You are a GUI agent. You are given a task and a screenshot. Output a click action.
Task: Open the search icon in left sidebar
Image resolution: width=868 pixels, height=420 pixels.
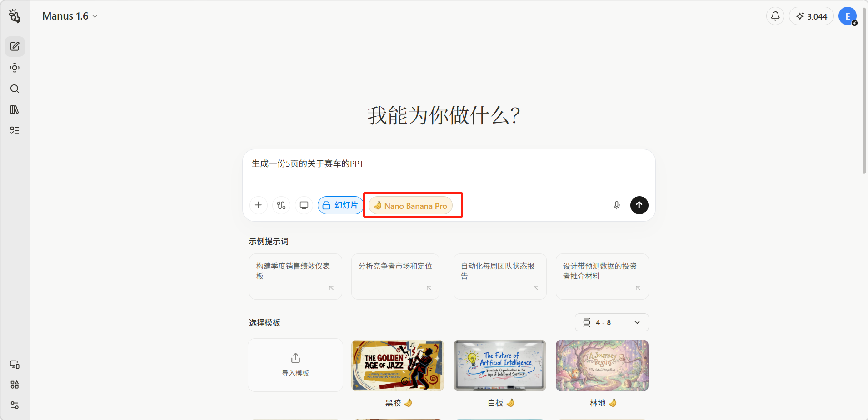[x=15, y=89]
